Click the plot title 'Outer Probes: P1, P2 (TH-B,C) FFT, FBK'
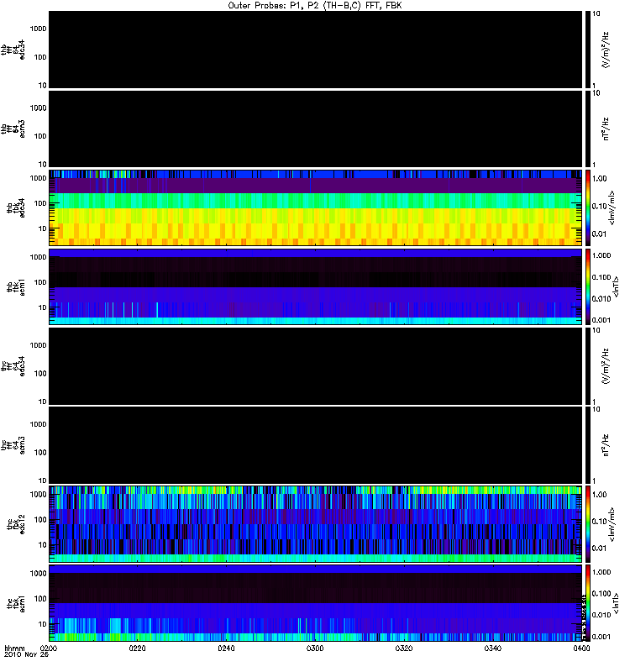Screen dimensions: 630x672 [315, 6]
